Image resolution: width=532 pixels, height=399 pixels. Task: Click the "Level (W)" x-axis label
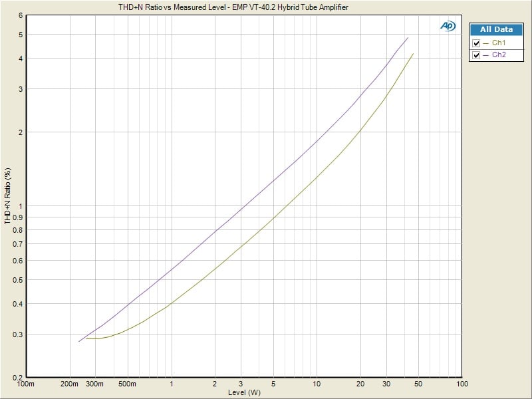pyautogui.click(x=244, y=392)
